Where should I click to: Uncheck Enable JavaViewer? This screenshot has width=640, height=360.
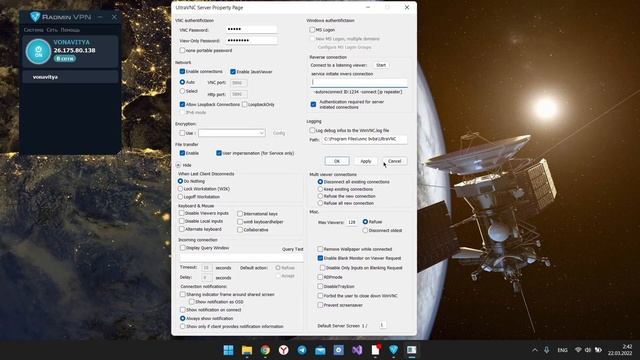coord(233,72)
